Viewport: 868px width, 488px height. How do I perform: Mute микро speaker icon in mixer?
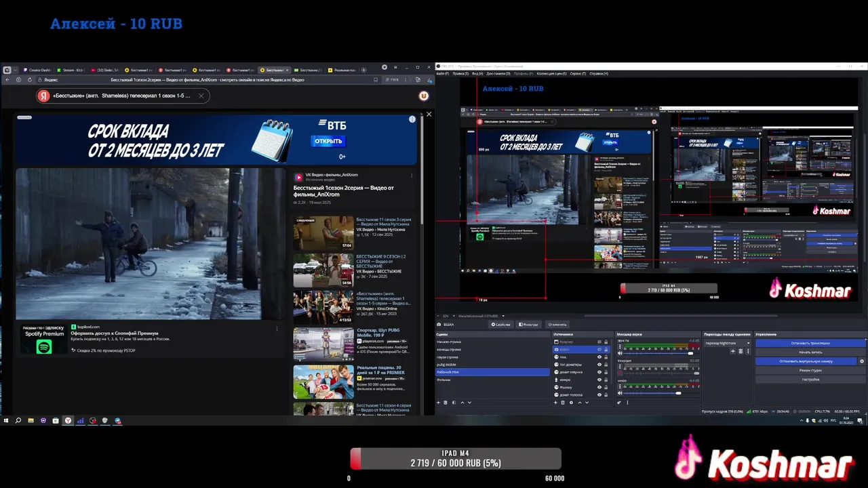[620, 393]
